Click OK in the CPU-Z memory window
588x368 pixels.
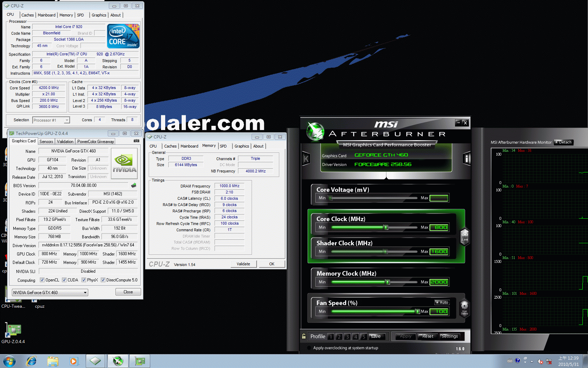(x=272, y=264)
